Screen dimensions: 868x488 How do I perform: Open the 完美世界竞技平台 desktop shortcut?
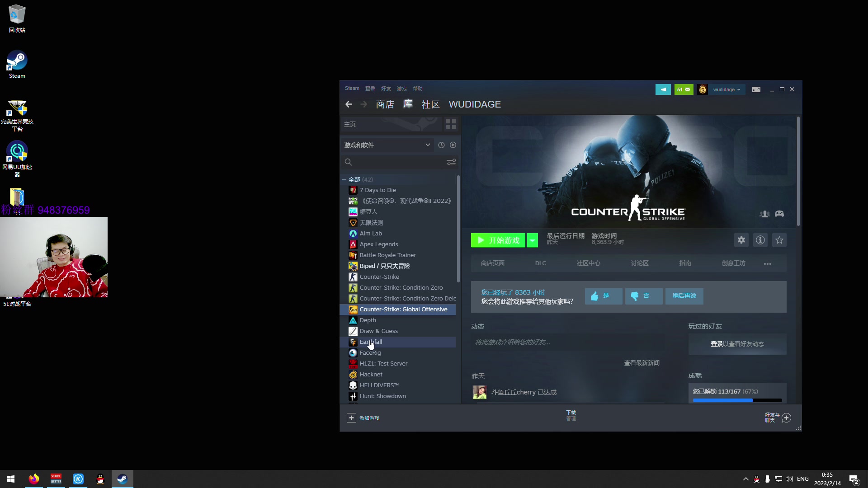(x=17, y=115)
